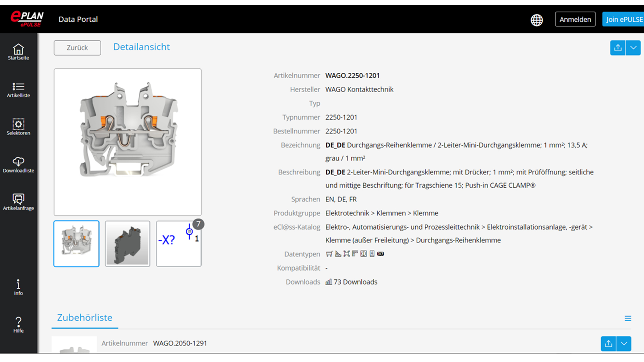Click manufacturer WAGO Kontakttechnik
Viewport: 644px width, 362px height.
359,89
